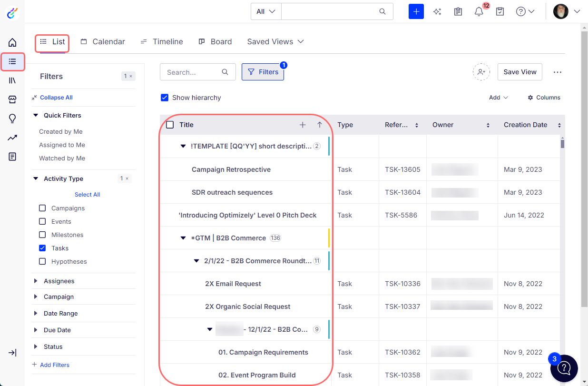This screenshot has width=588, height=386.
Task: Click the Save View button
Action: (x=520, y=72)
